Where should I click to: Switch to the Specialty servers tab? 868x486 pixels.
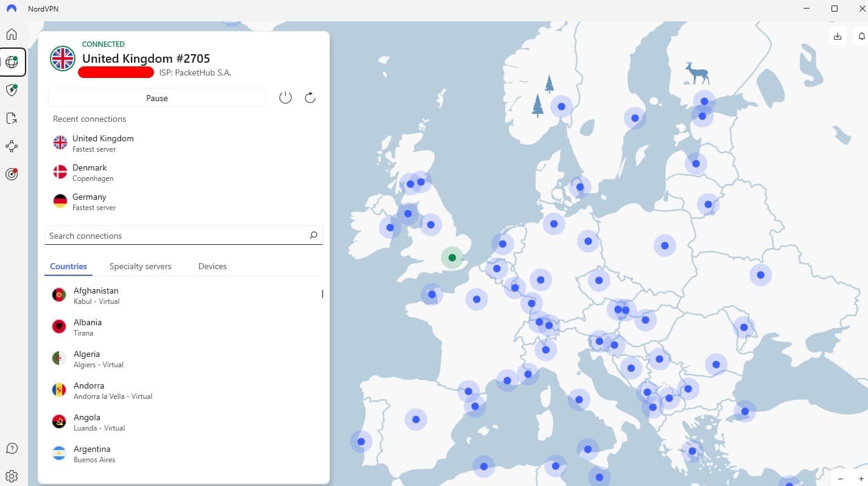(x=141, y=266)
